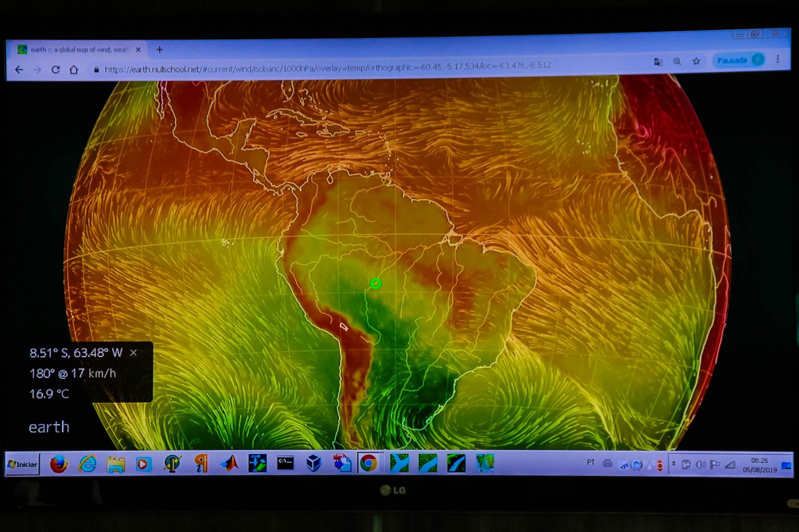Go to Chrome home page icon
The width and height of the screenshot is (799, 532).
click(x=74, y=69)
